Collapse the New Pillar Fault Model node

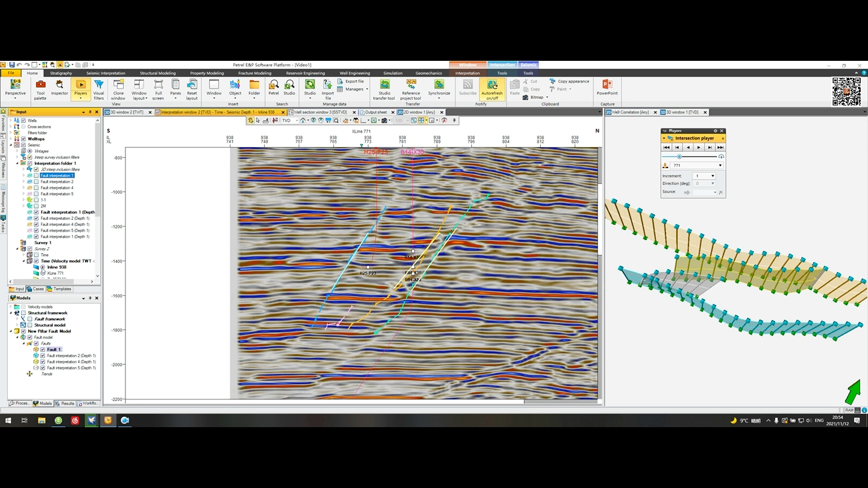coord(11,331)
